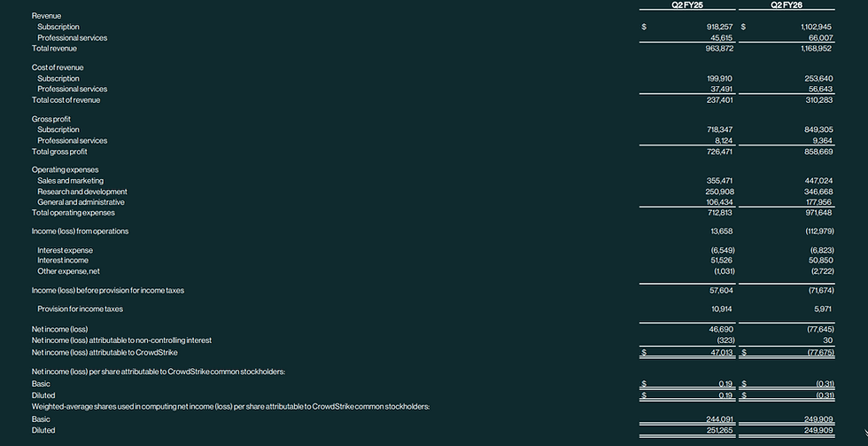
Task: Select G&A expense value 177,956
Action: (x=820, y=202)
